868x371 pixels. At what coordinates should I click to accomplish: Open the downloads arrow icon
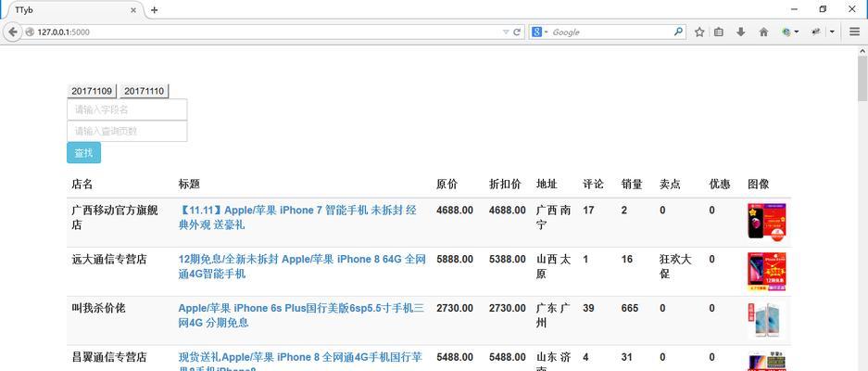coord(741,32)
